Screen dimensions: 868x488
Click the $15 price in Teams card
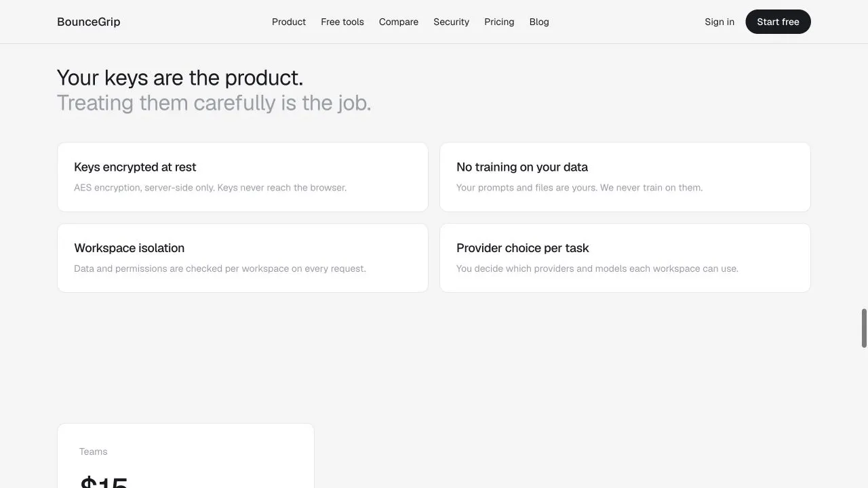click(x=104, y=482)
